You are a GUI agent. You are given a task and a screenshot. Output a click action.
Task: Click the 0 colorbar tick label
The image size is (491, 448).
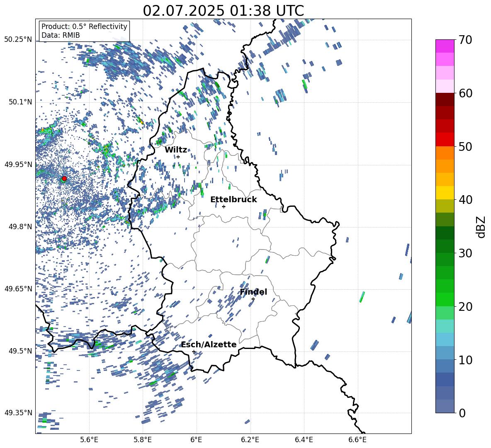[x=462, y=413]
